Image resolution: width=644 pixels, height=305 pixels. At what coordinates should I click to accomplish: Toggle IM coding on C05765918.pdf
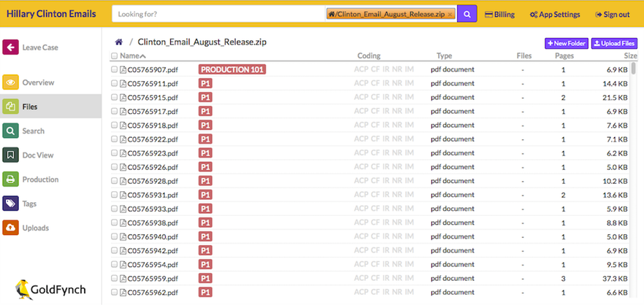click(409, 126)
